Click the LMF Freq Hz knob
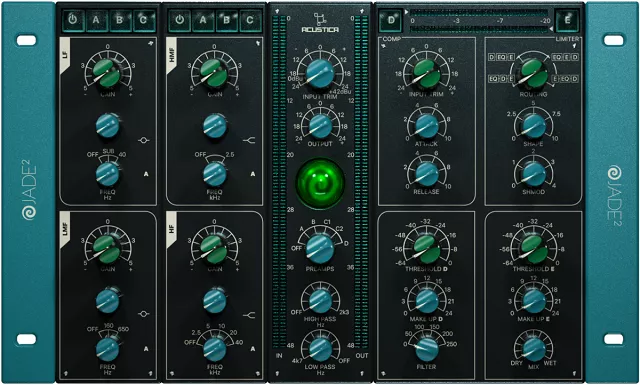 pos(107,350)
